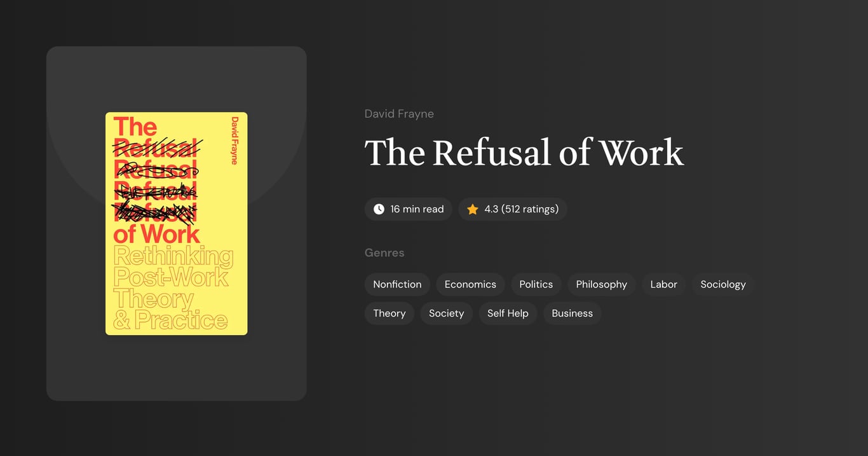This screenshot has width=868, height=456.
Task: Click the clock icon beside reading time
Action: pos(378,209)
